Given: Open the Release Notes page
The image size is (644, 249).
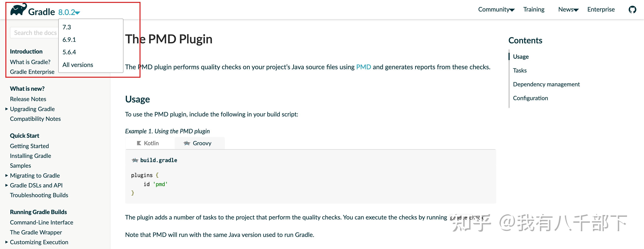Looking at the screenshot, I should (28, 99).
